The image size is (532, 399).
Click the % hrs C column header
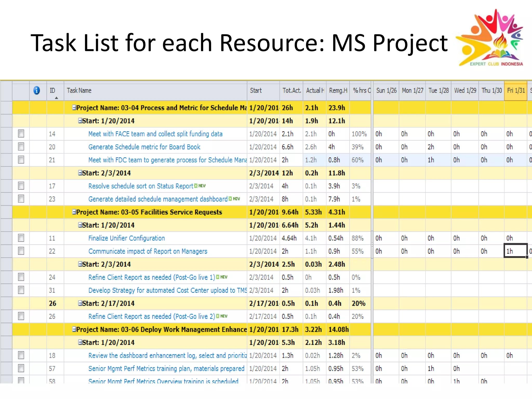pos(361,91)
